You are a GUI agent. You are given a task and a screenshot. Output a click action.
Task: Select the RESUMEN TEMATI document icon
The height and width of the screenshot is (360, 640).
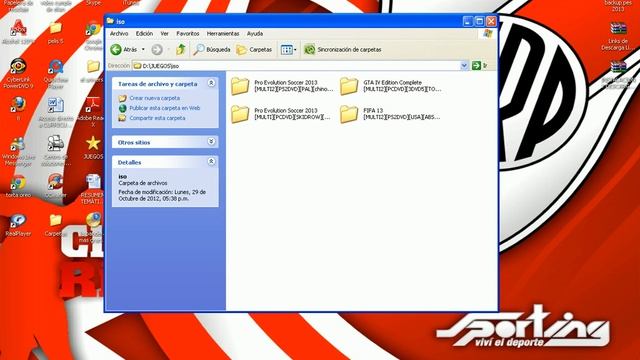(93, 189)
